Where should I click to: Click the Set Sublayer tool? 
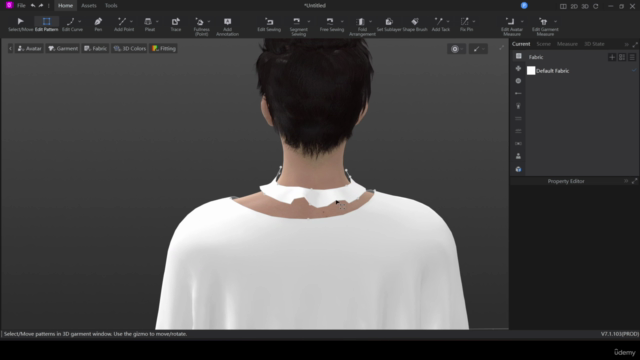389,24
